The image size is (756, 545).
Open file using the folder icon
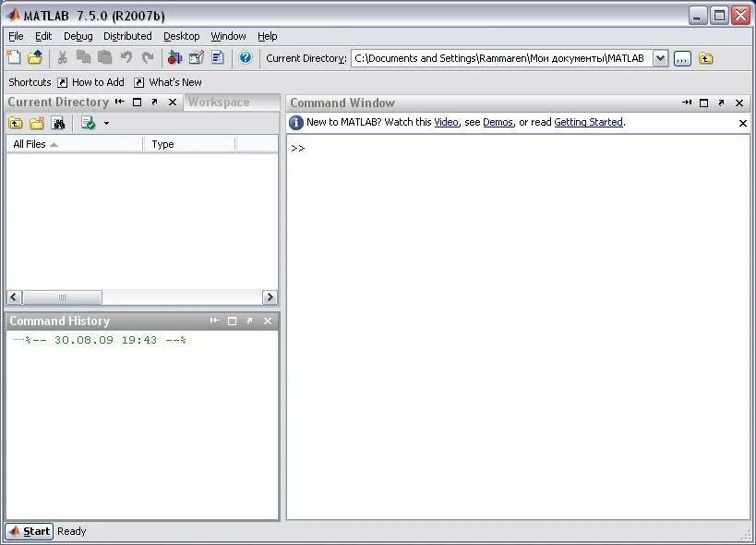[x=35, y=58]
